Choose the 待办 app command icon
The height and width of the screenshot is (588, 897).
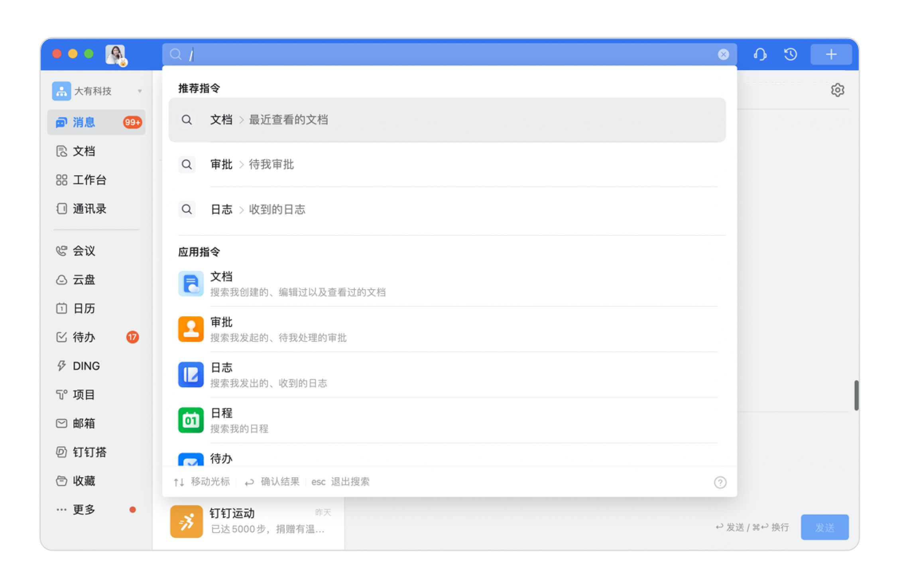(191, 459)
